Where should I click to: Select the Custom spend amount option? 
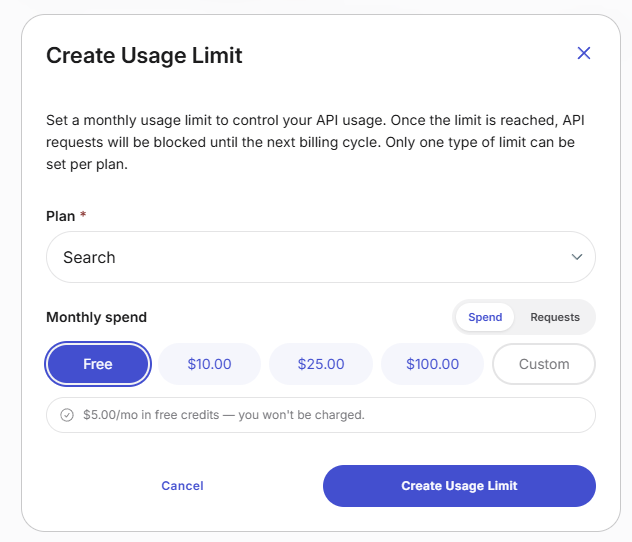coord(544,364)
